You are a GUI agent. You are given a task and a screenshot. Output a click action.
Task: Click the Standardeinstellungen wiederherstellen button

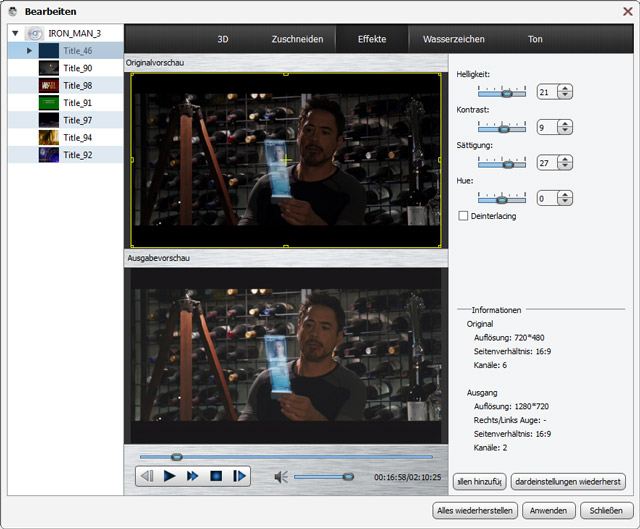(568, 482)
